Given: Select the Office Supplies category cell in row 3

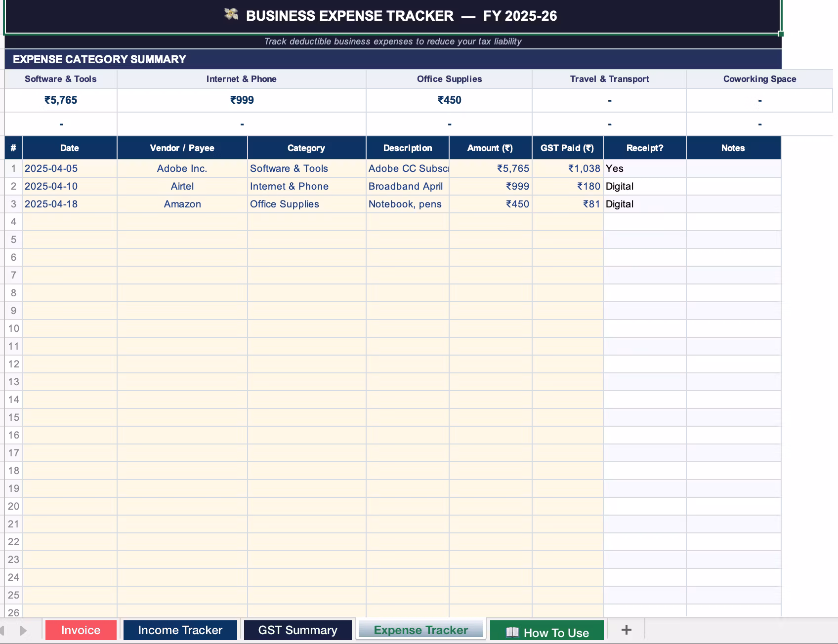Looking at the screenshot, I should point(306,204).
